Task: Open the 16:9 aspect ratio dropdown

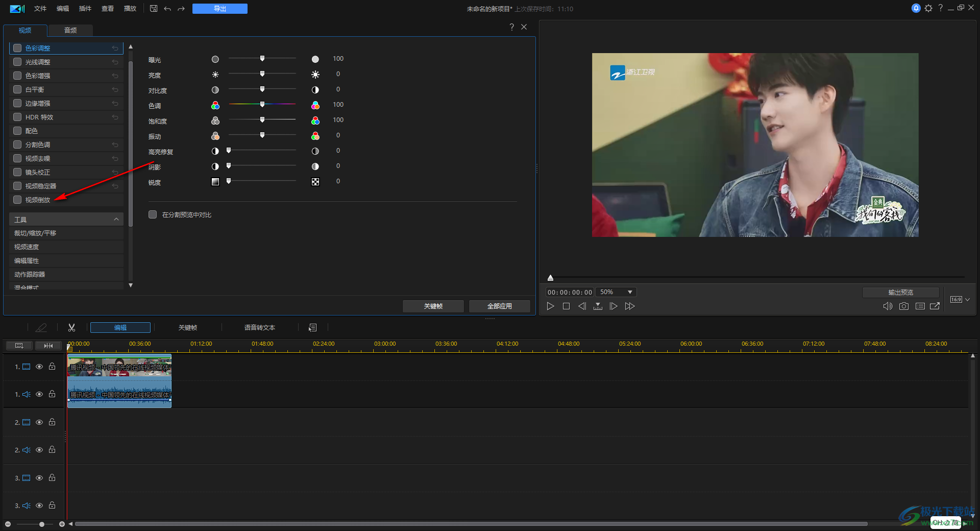Action: [x=960, y=300]
